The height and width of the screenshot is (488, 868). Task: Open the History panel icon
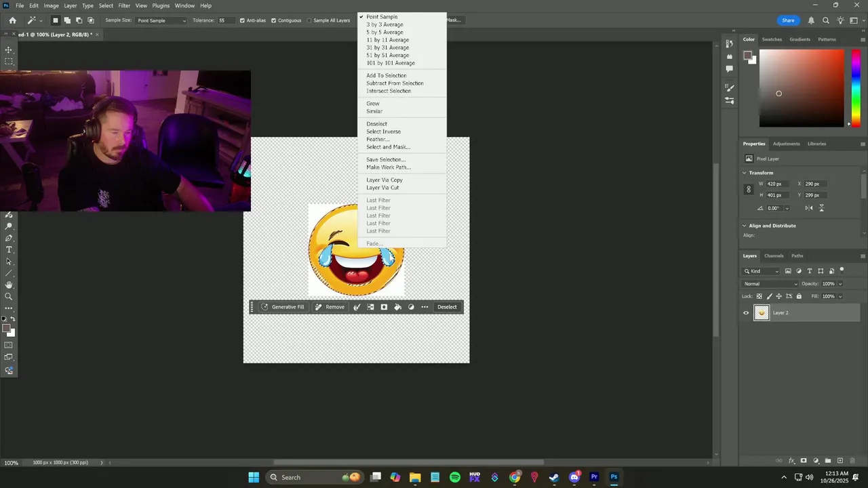tap(729, 45)
